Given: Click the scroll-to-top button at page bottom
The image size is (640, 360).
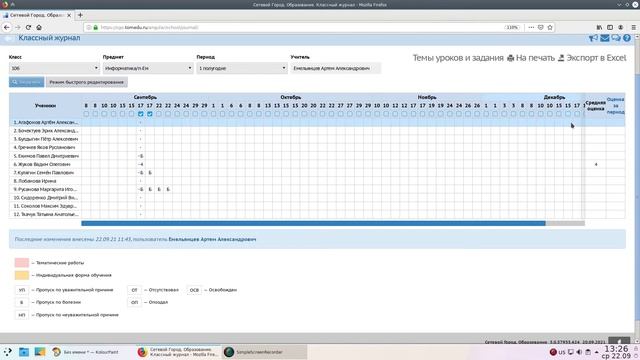Looking at the screenshot, I should click(619, 340).
